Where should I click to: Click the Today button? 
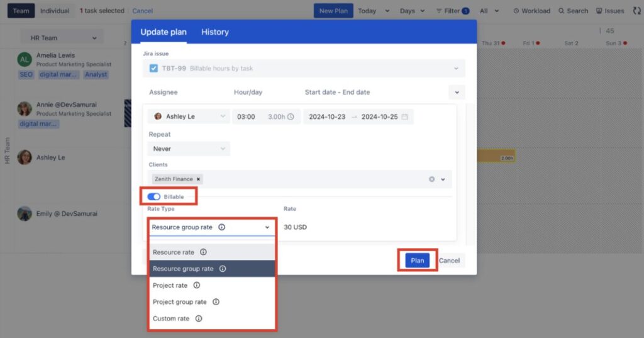pos(367,11)
